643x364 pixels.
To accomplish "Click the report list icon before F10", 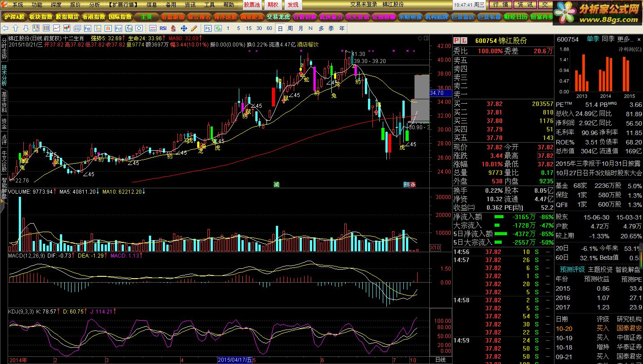I will tap(77, 28).
